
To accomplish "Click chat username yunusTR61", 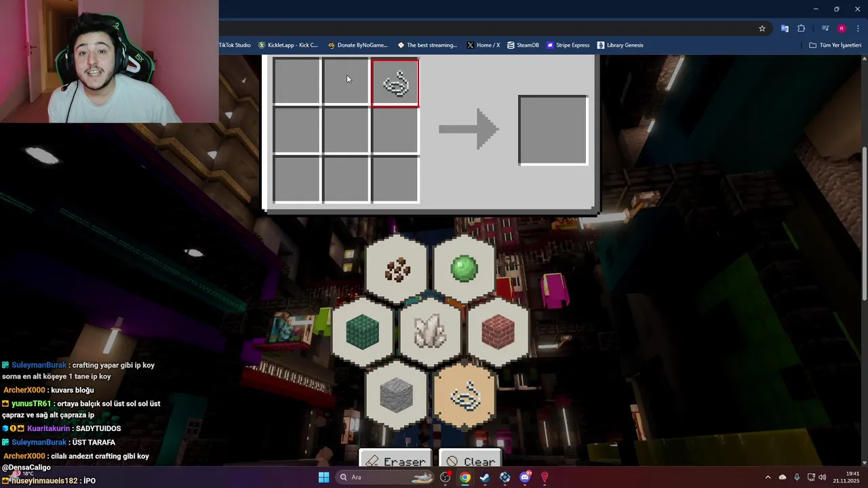I will tap(31, 404).
